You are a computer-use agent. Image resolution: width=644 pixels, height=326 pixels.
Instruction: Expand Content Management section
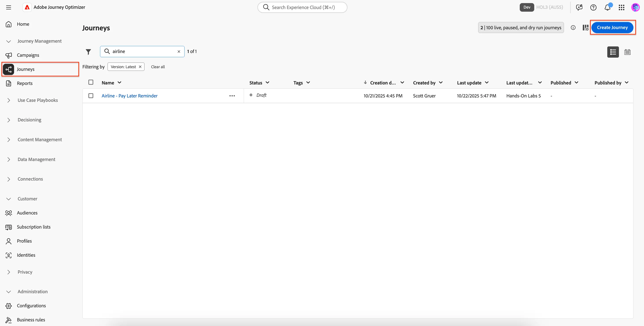[x=9, y=139]
